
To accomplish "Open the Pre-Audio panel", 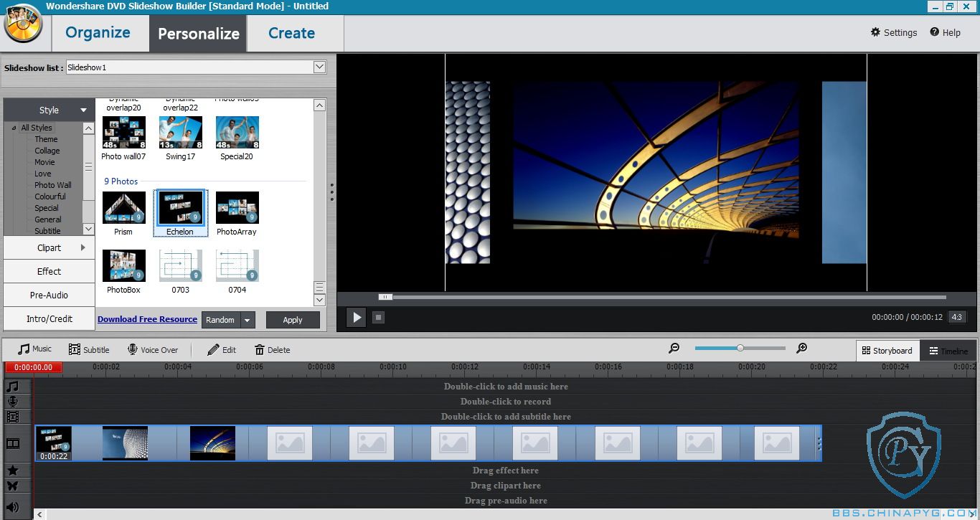I will pos(49,295).
